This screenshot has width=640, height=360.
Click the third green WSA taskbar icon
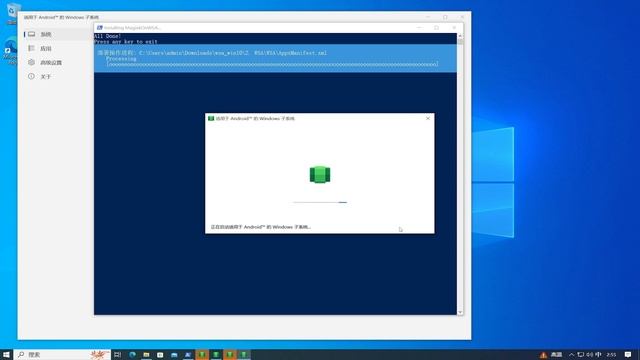(230, 355)
